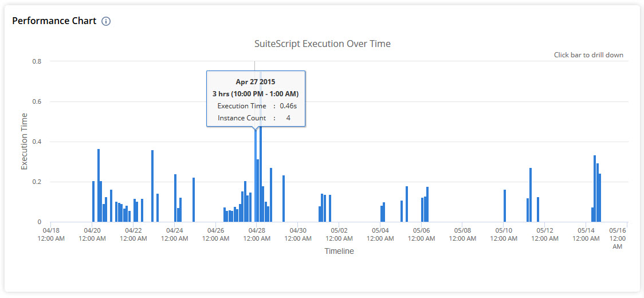The image size is (644, 298).
Task: Select the tallest bar at 04/24
Action: click(x=175, y=198)
